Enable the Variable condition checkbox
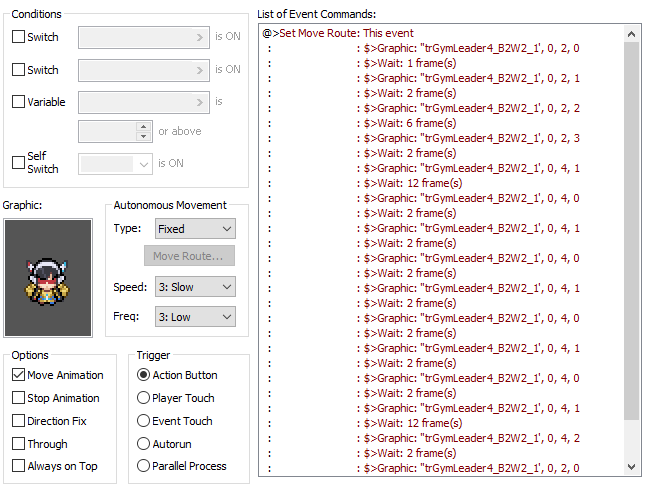Screen dimensions: 648x484 19,102
